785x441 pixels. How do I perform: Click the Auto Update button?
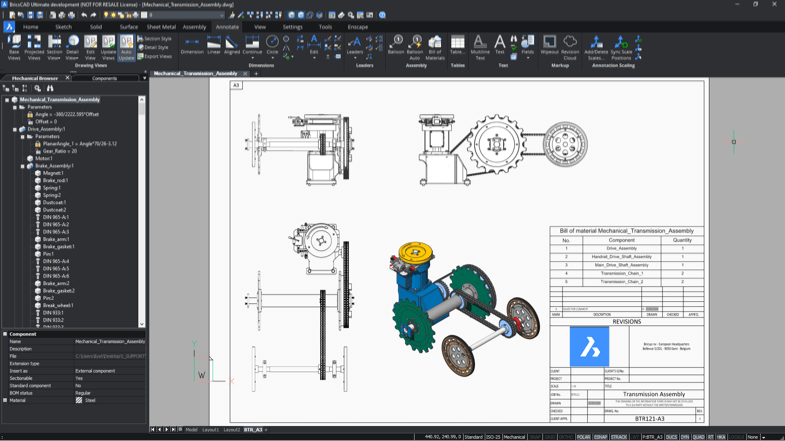pos(126,47)
